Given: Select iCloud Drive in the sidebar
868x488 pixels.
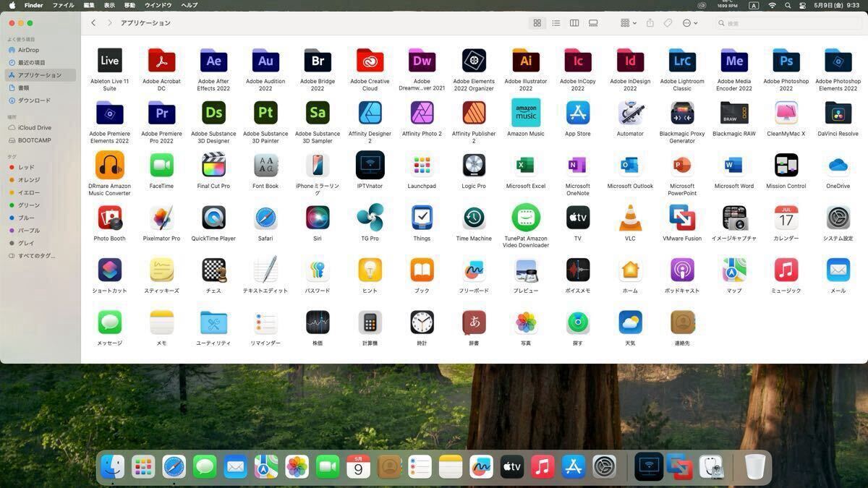Looking at the screenshot, I should point(41,128).
